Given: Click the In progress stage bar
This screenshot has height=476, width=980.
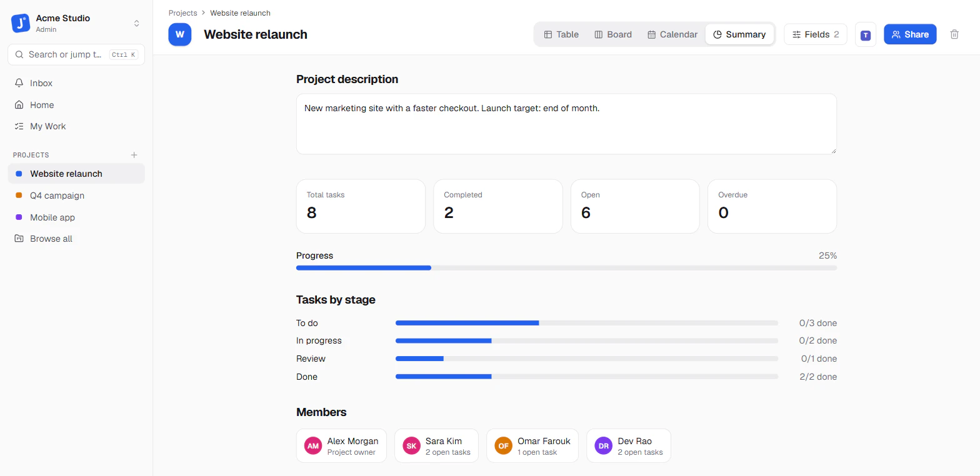Looking at the screenshot, I should pyautogui.click(x=587, y=340).
